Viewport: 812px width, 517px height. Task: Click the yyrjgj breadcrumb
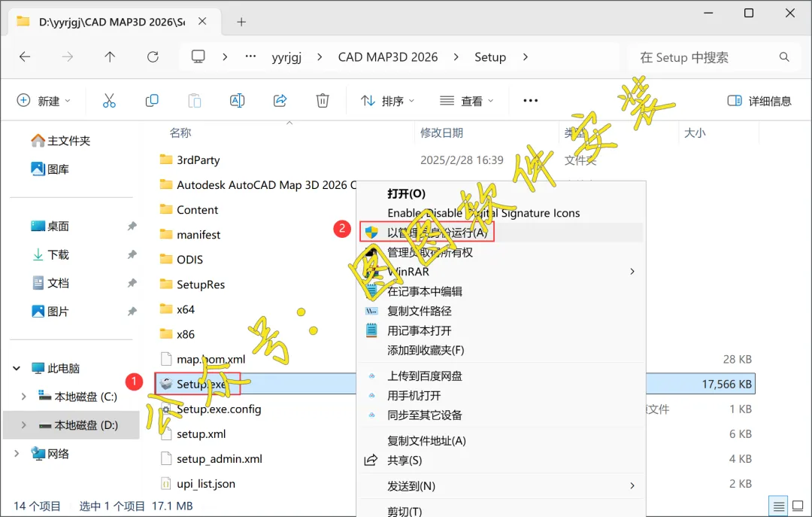286,57
